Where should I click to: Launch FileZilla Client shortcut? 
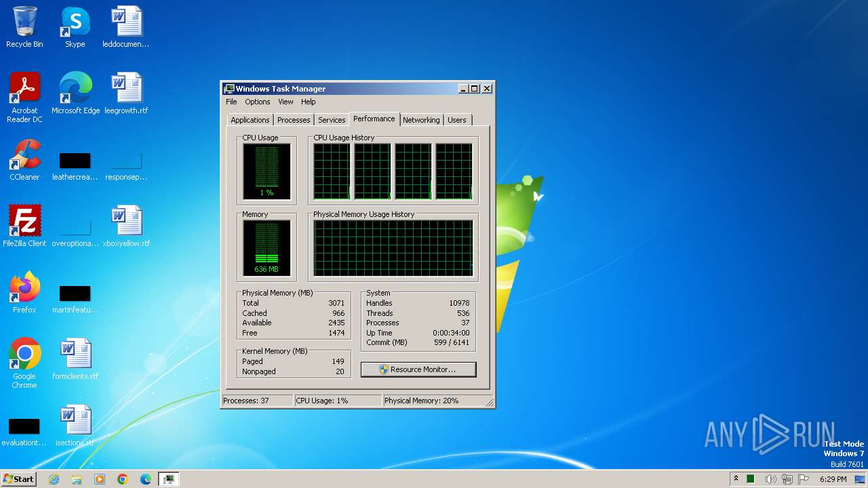(24, 226)
